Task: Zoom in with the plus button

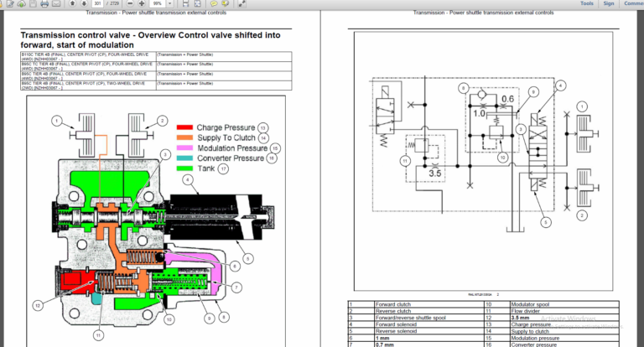Action: (142, 3)
